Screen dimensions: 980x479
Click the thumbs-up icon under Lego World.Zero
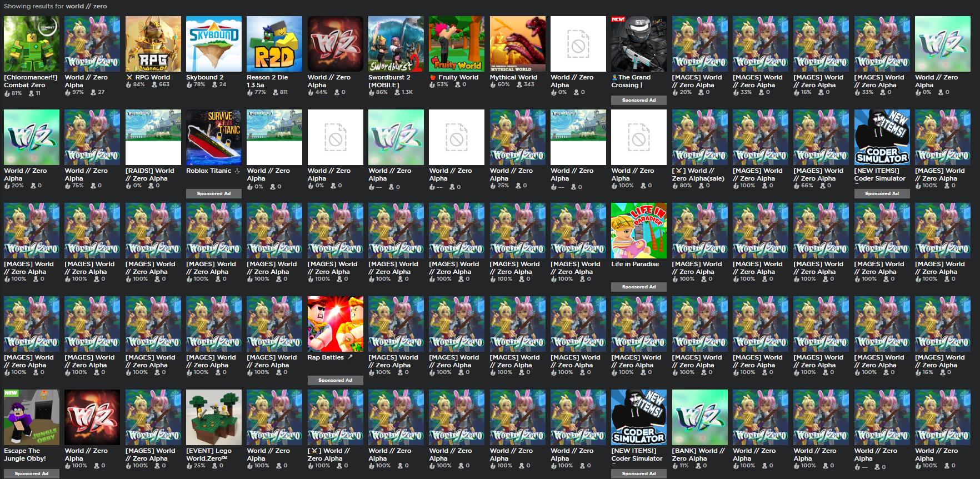189,466
